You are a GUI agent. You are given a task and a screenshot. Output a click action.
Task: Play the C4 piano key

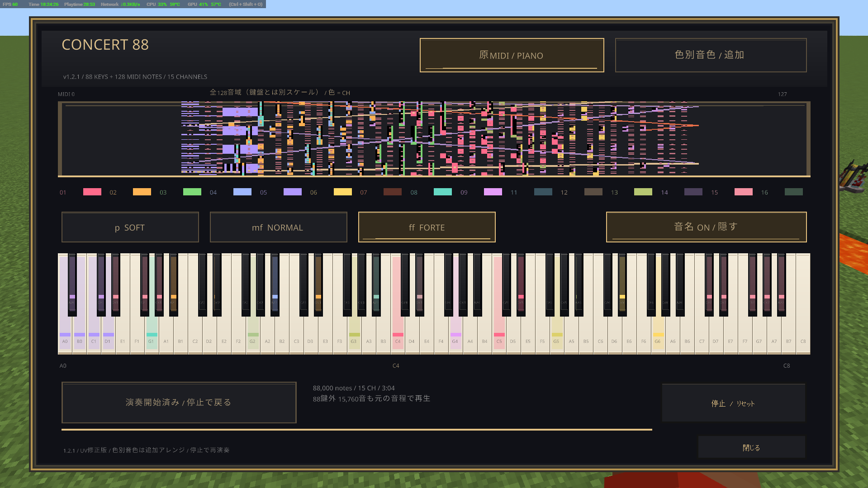[x=398, y=335]
